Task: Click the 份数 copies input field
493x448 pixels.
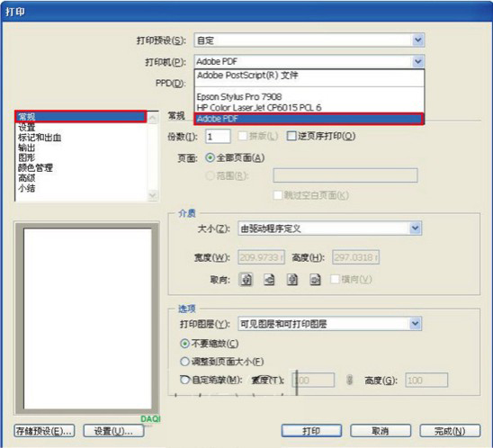Action: [x=218, y=136]
